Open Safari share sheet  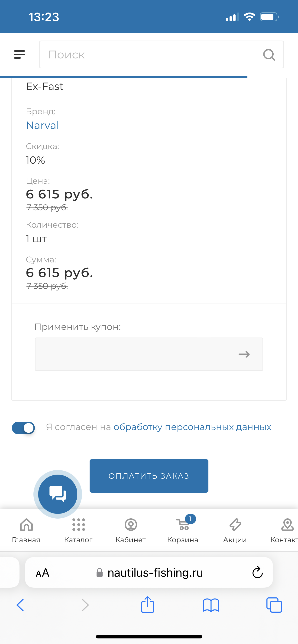pos(147,605)
